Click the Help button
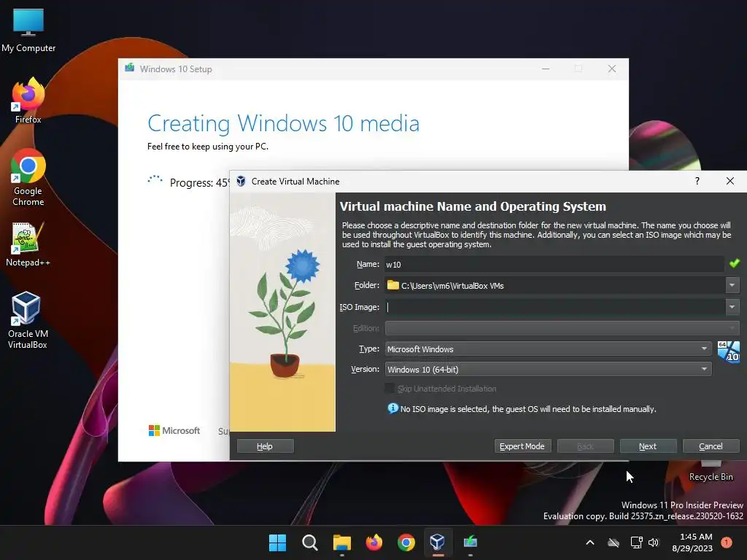This screenshot has height=560, width=747. [x=265, y=446]
